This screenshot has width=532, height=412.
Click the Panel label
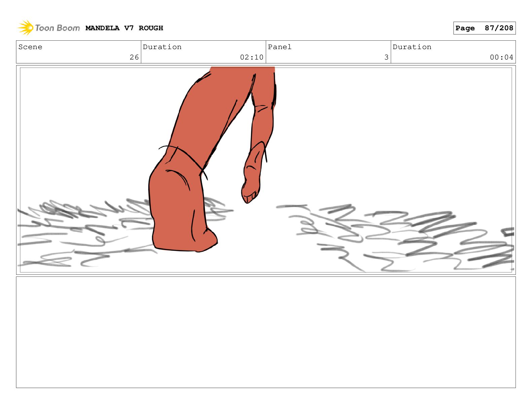[279, 47]
